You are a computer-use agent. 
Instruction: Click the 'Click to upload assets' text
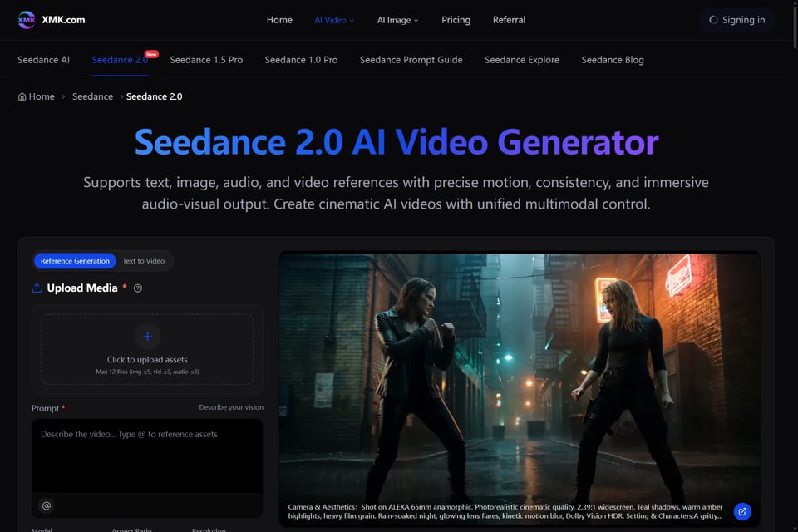147,359
